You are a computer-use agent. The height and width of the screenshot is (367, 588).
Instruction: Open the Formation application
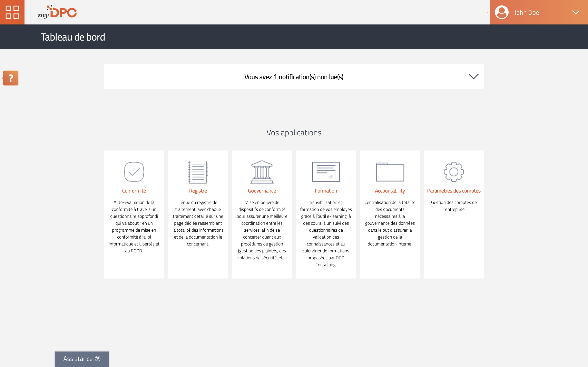point(325,190)
